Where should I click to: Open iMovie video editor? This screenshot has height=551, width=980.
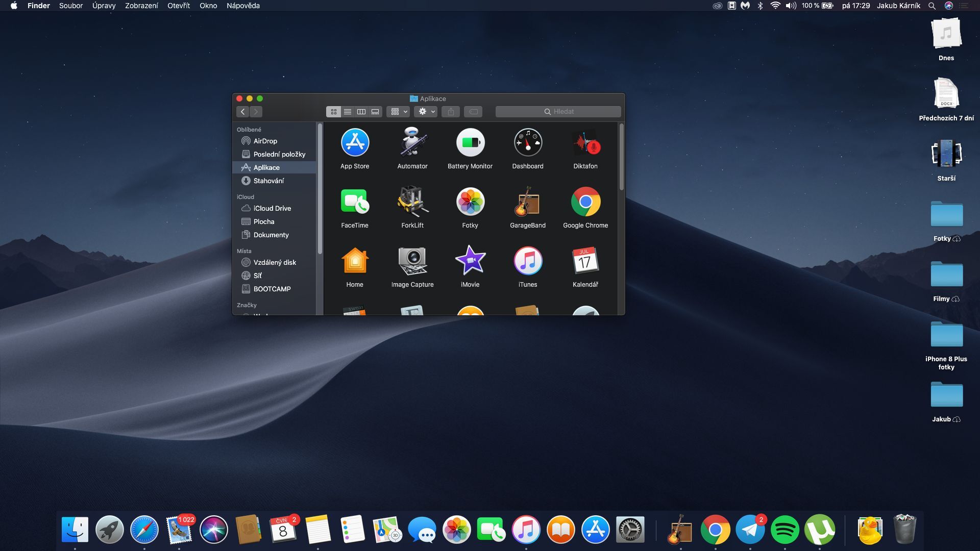tap(470, 261)
